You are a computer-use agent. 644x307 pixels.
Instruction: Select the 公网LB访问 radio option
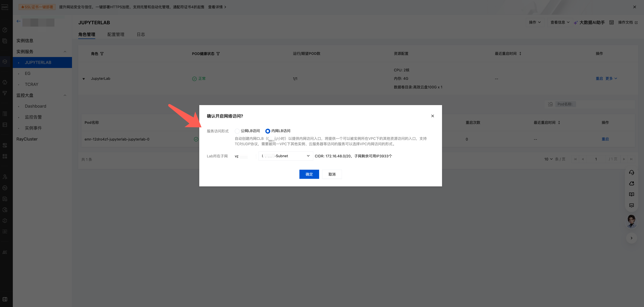(237, 131)
